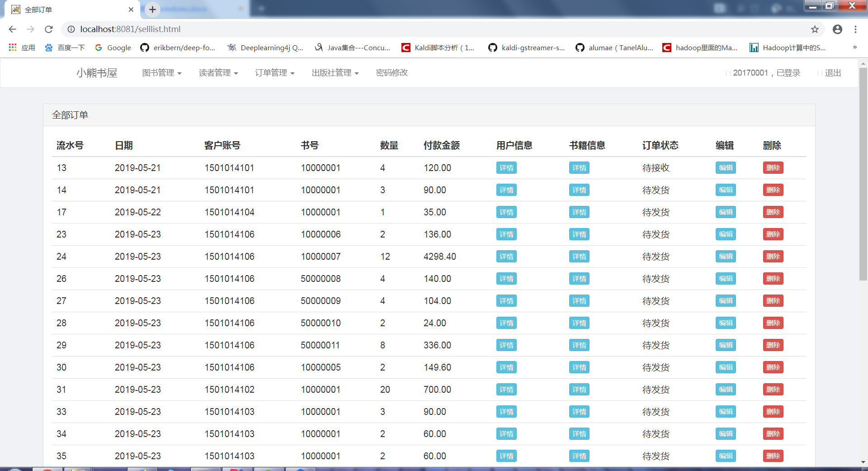View 用户信息 详情 for order 13
The height and width of the screenshot is (471, 868).
[x=506, y=168]
